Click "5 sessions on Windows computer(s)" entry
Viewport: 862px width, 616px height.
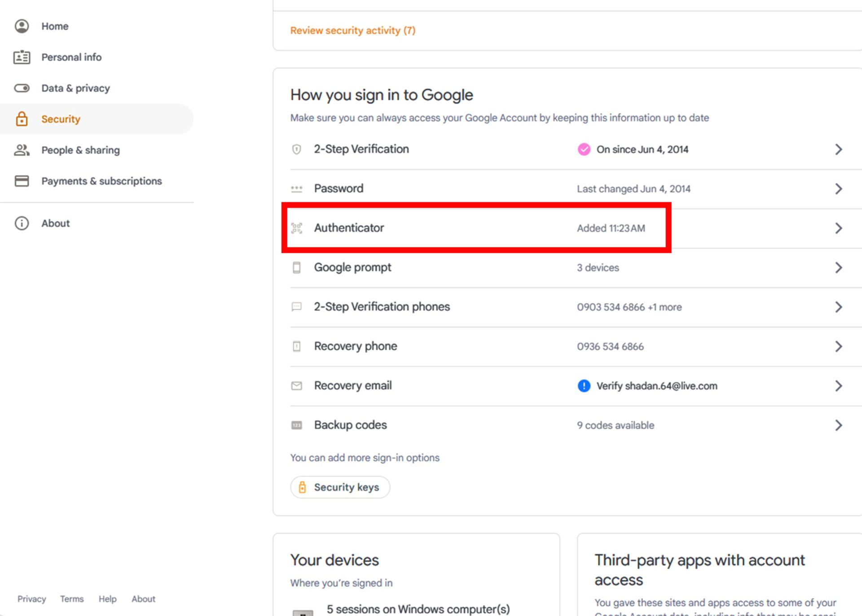click(418, 609)
